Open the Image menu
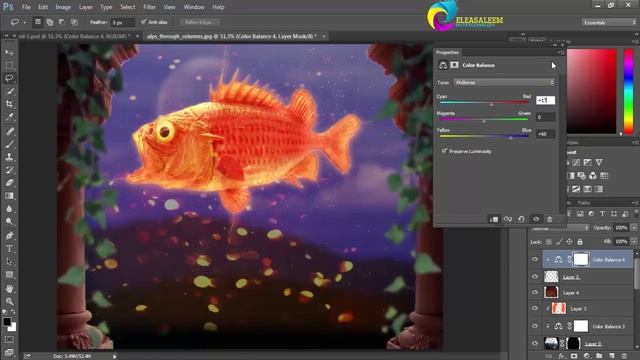Screen dimensions: 640x360 tap(63, 7)
